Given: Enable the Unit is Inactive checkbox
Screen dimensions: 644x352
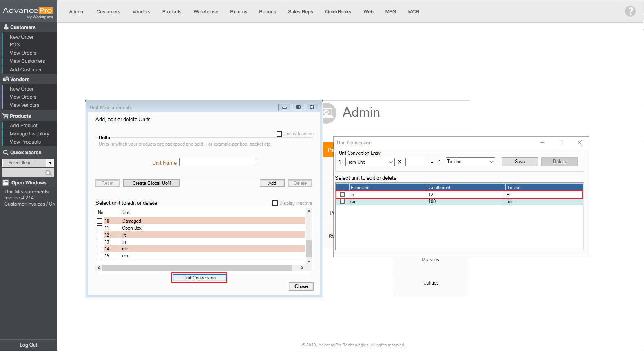Looking at the screenshot, I should tap(279, 134).
